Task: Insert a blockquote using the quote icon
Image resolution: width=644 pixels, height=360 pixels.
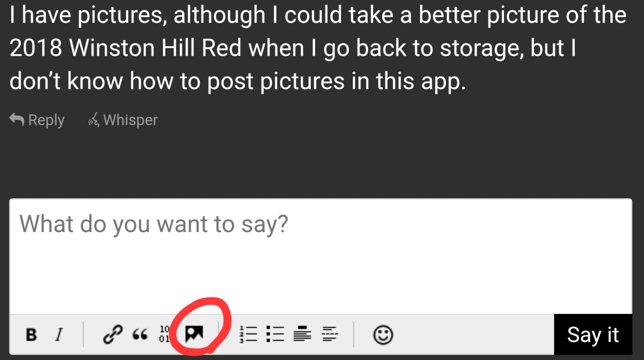Action: [140, 334]
